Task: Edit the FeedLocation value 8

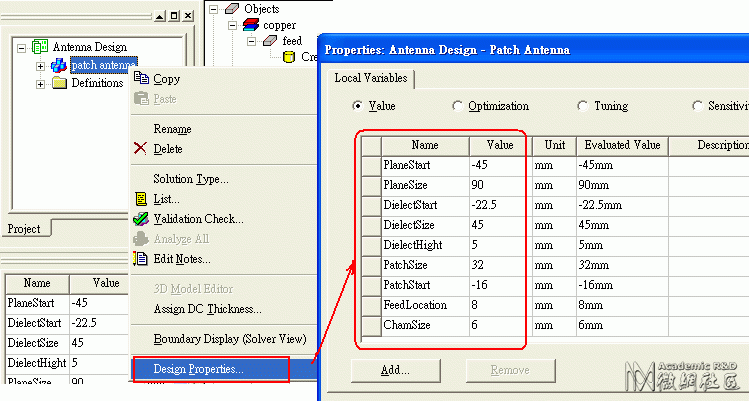Action: coord(501,305)
